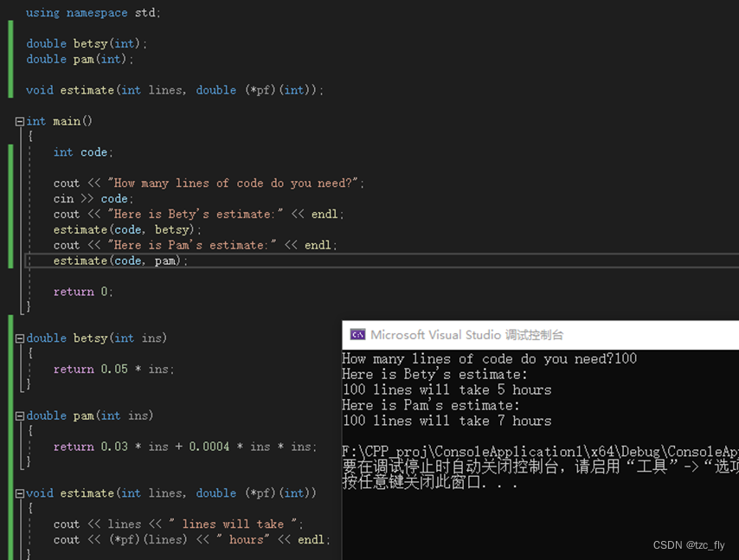Click console line "Here is Bety's estimate:"

[434, 374]
